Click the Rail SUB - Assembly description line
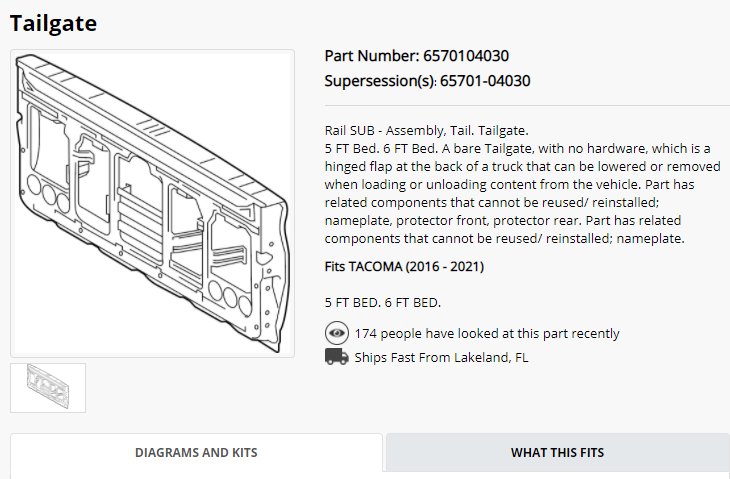This screenshot has width=730, height=479. pyautogui.click(x=426, y=130)
